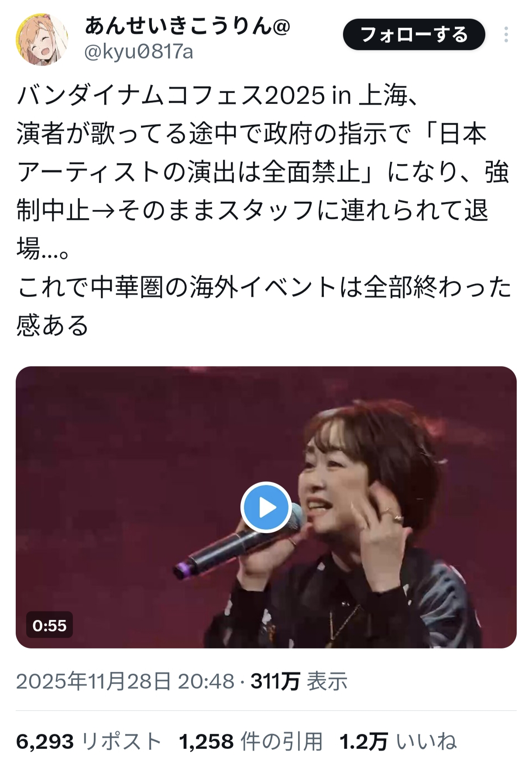This screenshot has width=532, height=762.
Task: Show the 1,258 件の引用 quotes list
Action: point(251,741)
